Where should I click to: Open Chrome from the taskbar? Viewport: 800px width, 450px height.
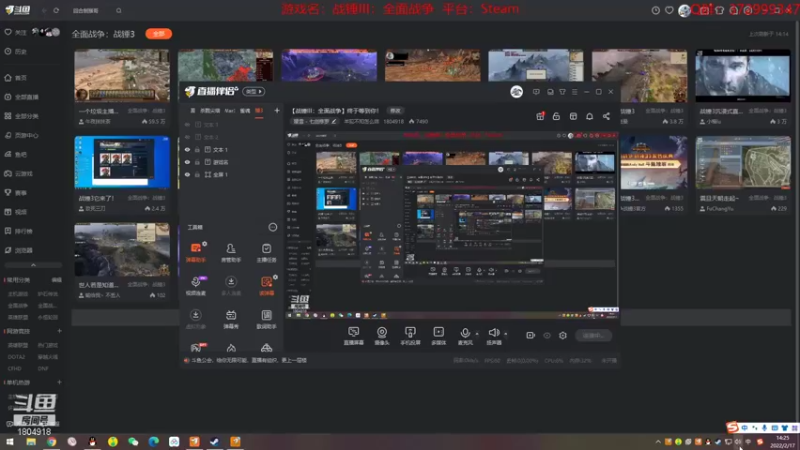click(x=52, y=441)
